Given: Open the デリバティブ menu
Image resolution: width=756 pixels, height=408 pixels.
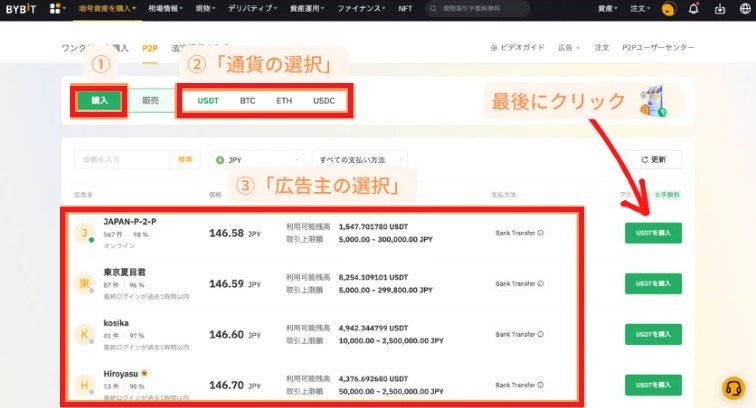Looking at the screenshot, I should [253, 9].
